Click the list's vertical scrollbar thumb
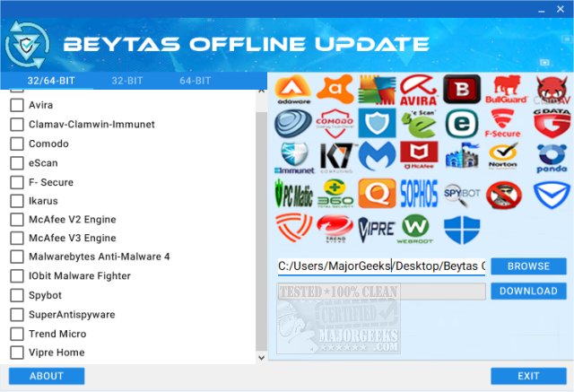 261,231
